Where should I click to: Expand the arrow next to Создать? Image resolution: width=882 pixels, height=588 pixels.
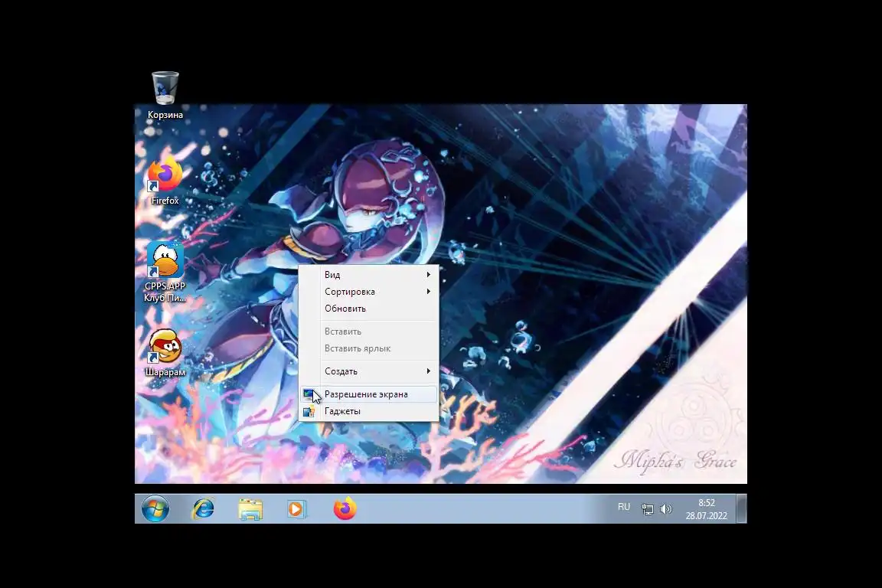[x=429, y=371]
